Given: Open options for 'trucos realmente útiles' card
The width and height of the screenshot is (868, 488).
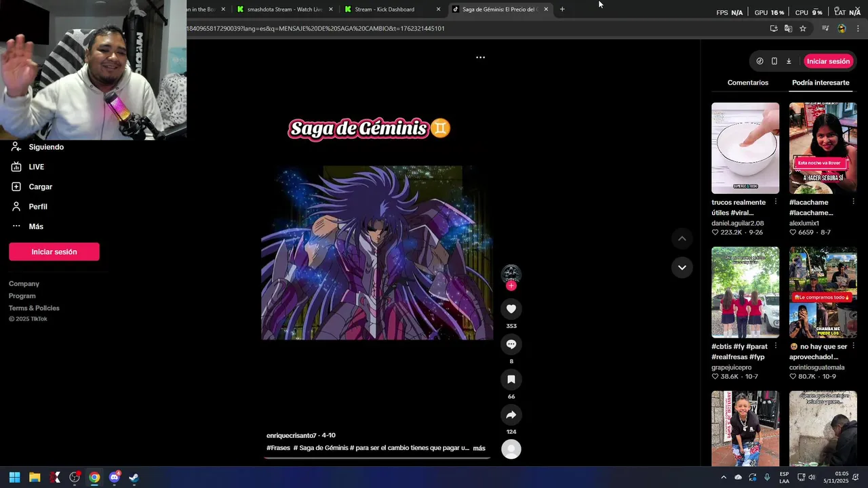Looking at the screenshot, I should 776,202.
